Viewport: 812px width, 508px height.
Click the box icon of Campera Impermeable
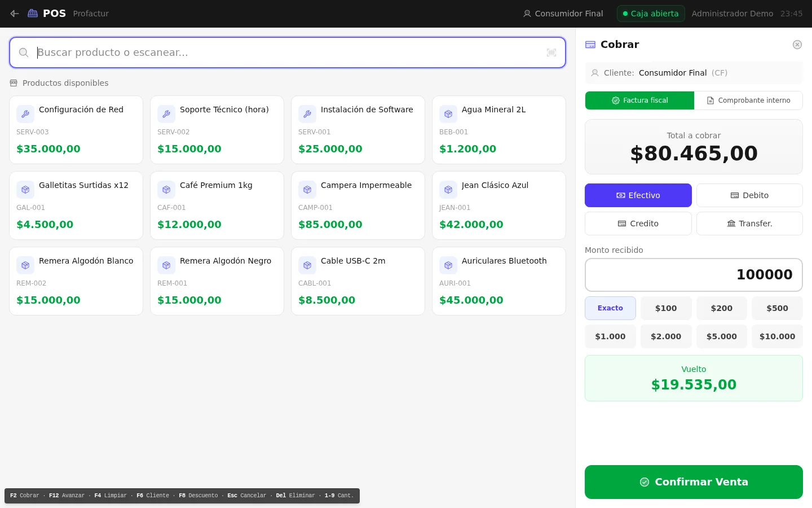point(307,190)
